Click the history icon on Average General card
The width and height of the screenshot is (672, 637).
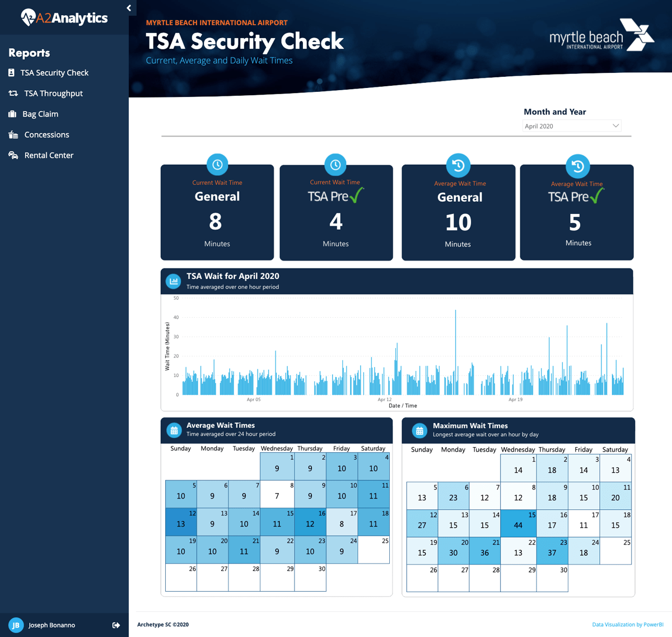[458, 165]
